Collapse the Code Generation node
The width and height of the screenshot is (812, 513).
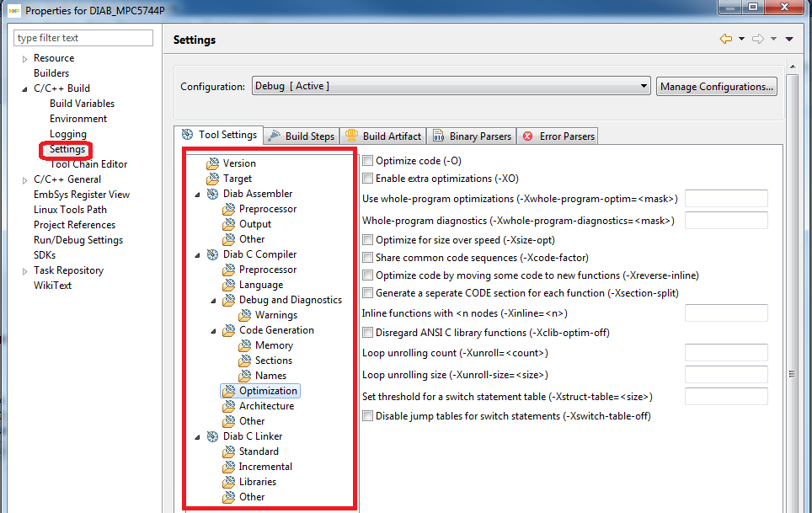[213, 331]
